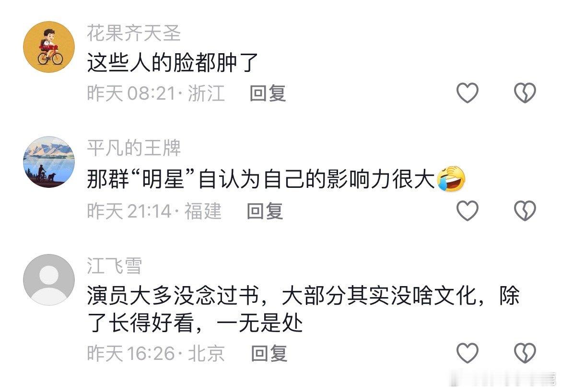Like the comment by 花果齐天圣
The image size is (561, 392).
click(467, 93)
